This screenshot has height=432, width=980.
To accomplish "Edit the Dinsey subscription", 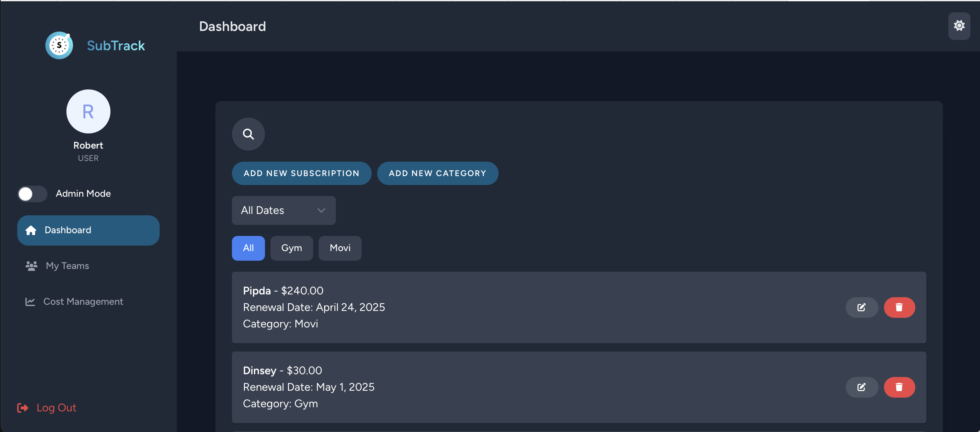I will pos(861,387).
